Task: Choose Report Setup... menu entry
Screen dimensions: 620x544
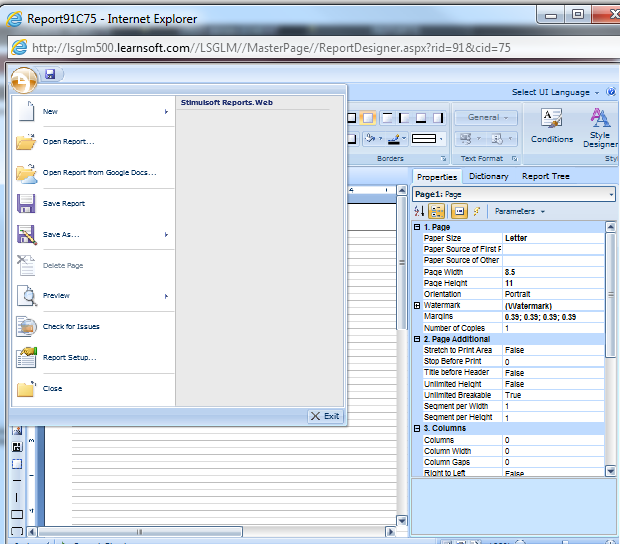Action: point(70,357)
